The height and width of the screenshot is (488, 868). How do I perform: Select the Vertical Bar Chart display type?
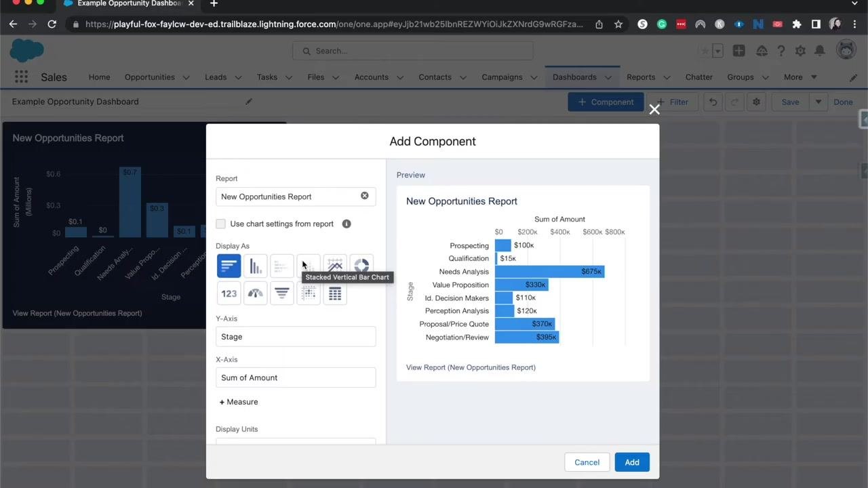[x=256, y=266]
